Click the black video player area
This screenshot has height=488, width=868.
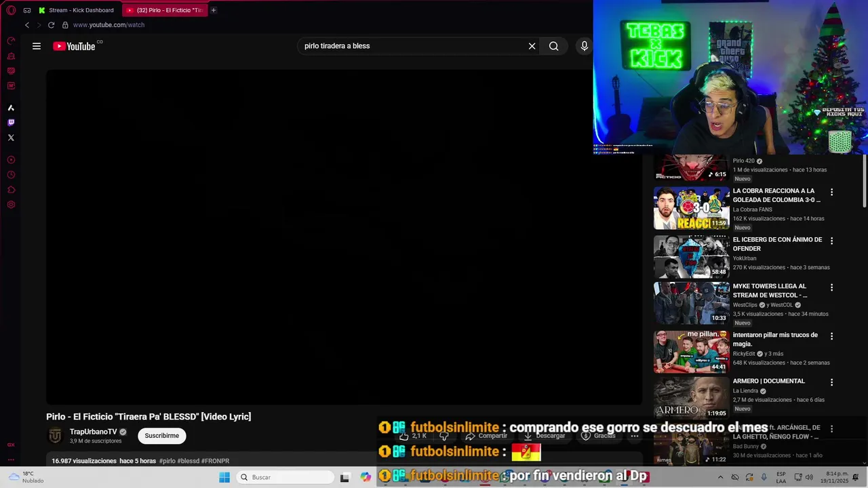pyautogui.click(x=344, y=236)
